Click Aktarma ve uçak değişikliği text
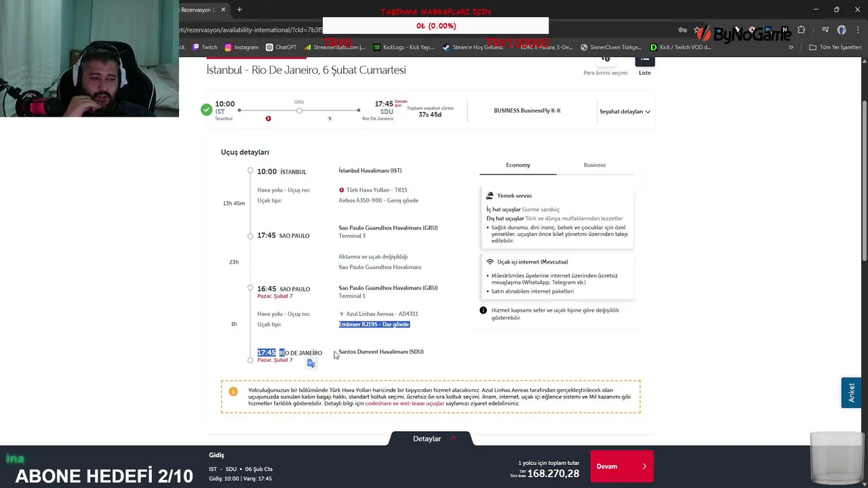Screen dimensions: 868x488 (x=373, y=257)
